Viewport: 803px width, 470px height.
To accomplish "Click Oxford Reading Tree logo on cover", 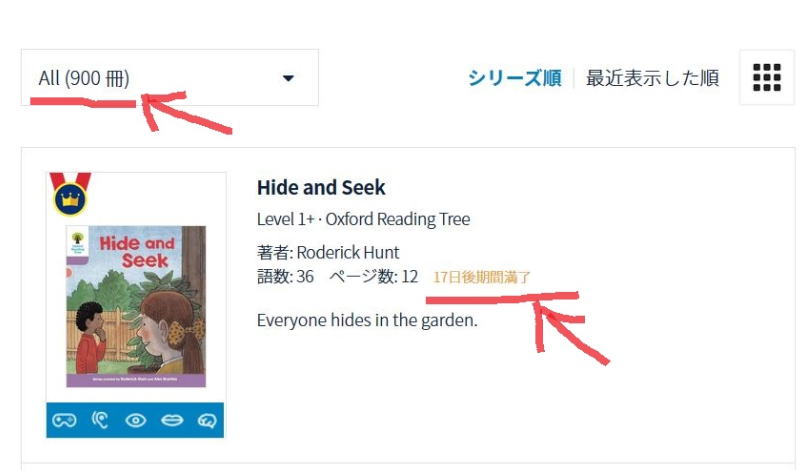I will [x=78, y=242].
